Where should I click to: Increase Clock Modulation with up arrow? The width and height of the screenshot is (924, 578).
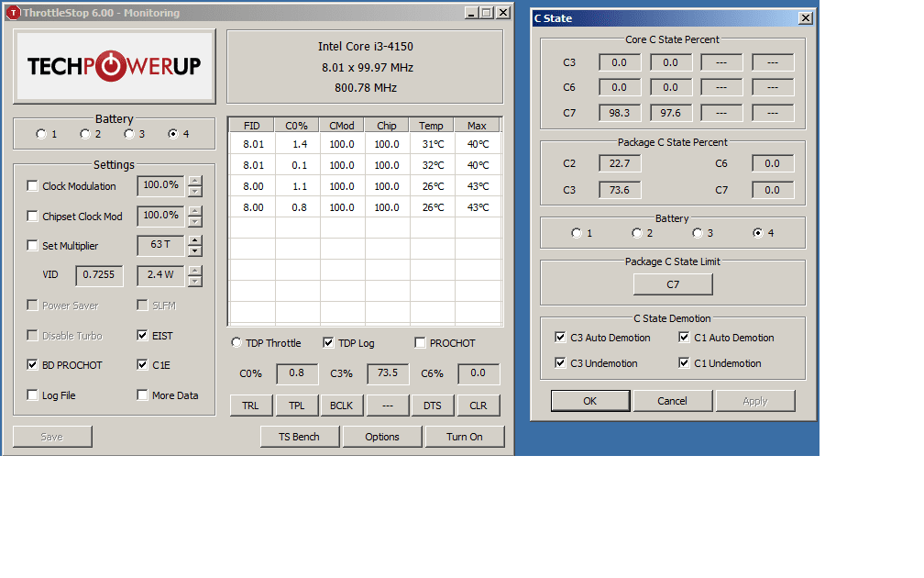point(195,181)
